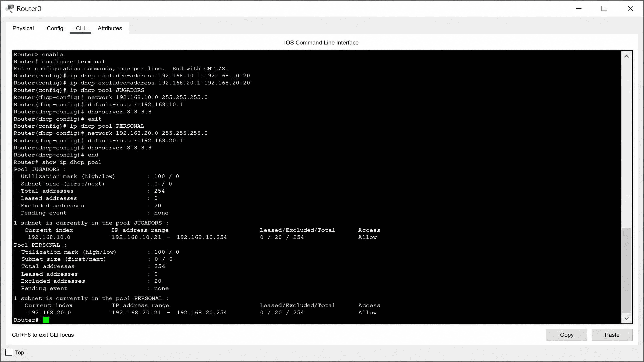Click excluded-address 192.168.10.1 command line
Screen dimensions: 644x362
pos(132,76)
